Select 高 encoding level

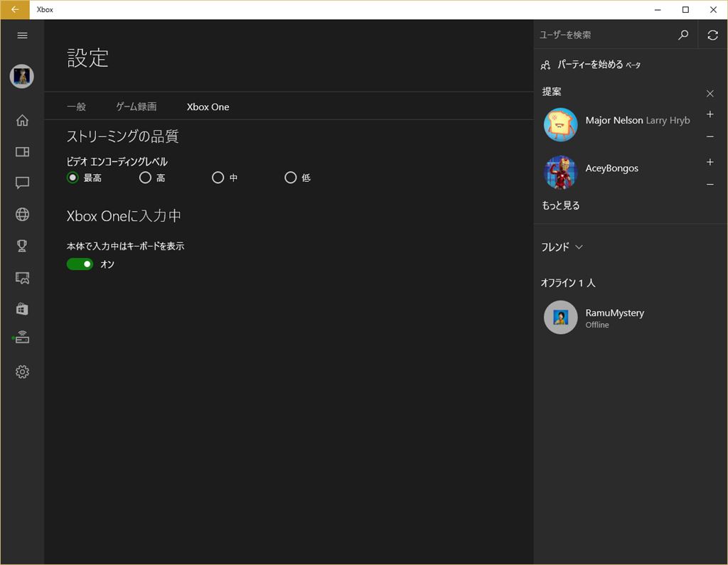pyautogui.click(x=152, y=178)
